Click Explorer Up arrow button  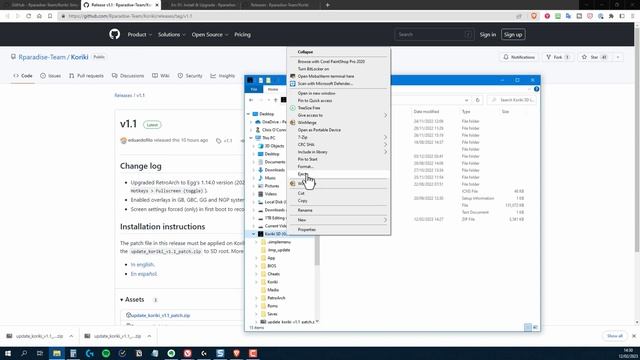coord(276,100)
